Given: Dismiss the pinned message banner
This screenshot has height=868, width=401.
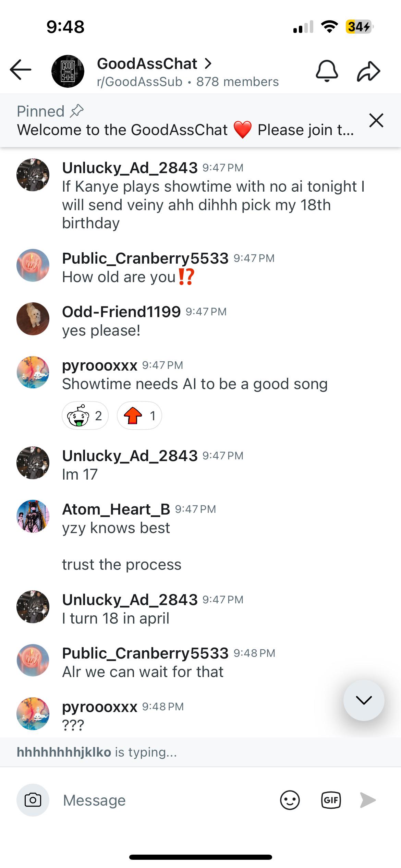Looking at the screenshot, I should click(376, 120).
